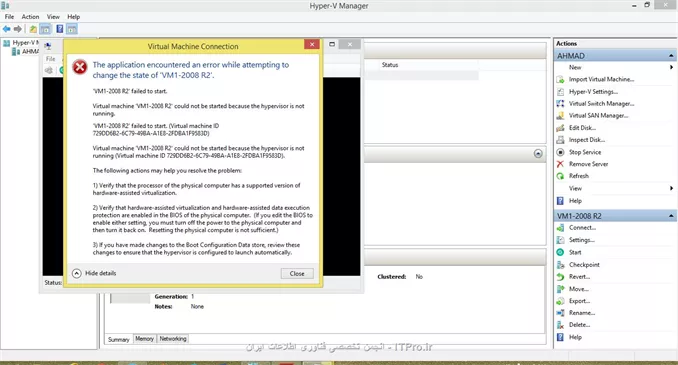Click Export... action text

pyautogui.click(x=579, y=301)
